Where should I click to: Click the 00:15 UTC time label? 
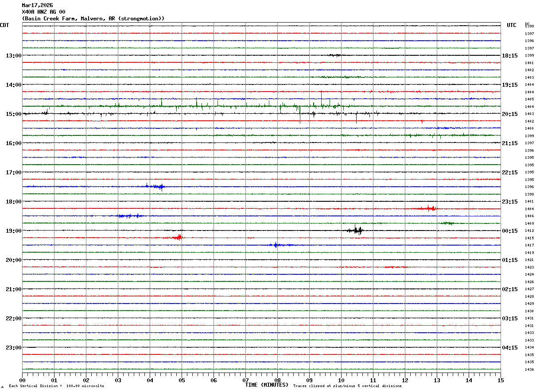click(x=510, y=231)
